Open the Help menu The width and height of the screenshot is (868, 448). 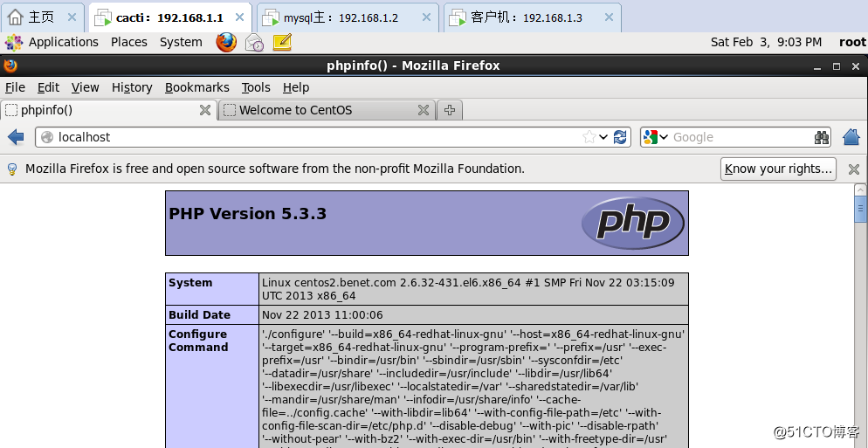coord(296,87)
